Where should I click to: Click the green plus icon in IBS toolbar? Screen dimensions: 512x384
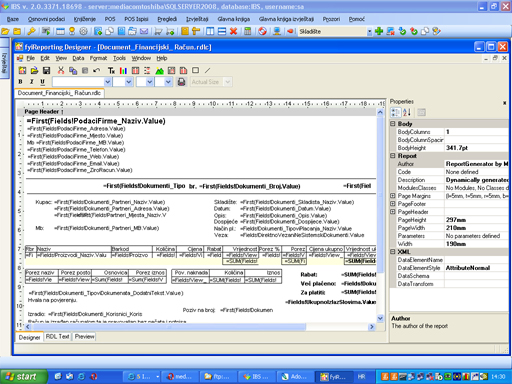tap(379, 31)
